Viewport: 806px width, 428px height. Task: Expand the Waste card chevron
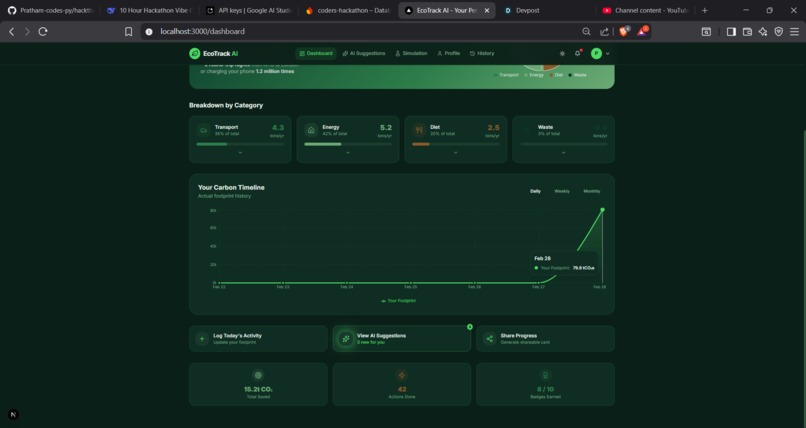point(563,153)
